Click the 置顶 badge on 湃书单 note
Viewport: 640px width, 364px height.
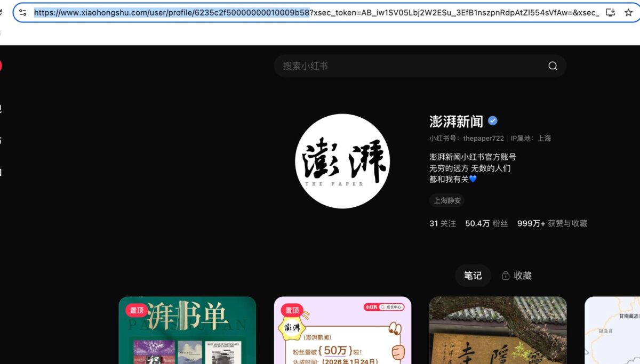coord(137,310)
